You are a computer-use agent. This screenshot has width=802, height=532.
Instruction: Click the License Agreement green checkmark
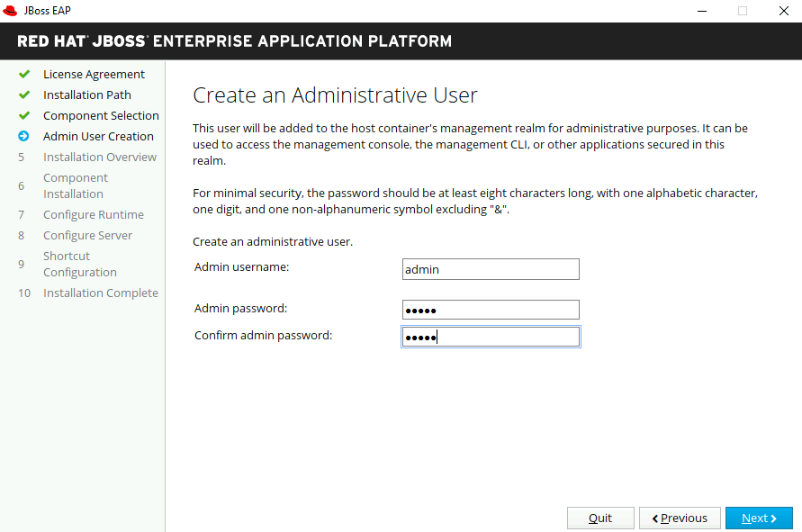pos(24,74)
